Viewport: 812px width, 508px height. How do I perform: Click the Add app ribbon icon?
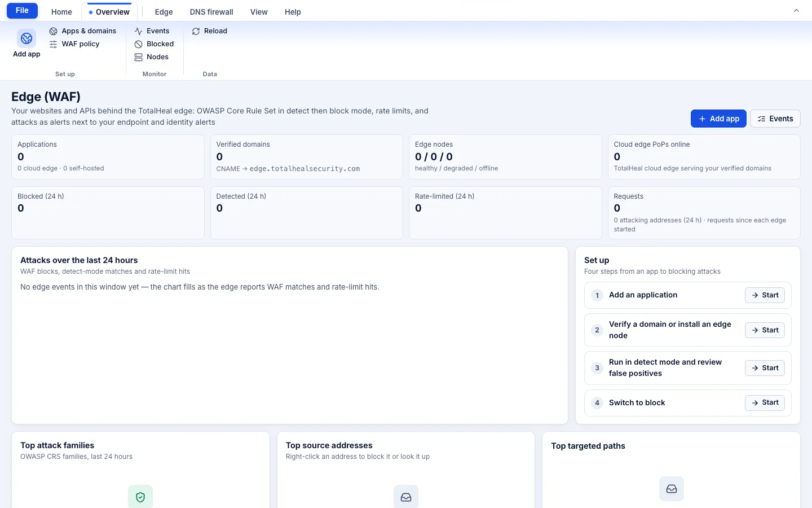[27, 43]
